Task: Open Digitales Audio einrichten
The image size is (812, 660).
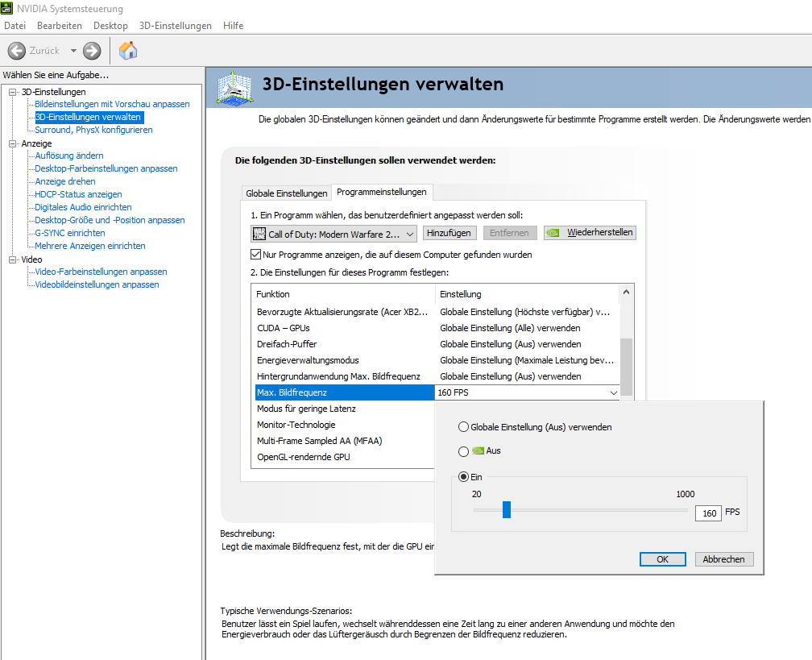Action: [x=83, y=207]
